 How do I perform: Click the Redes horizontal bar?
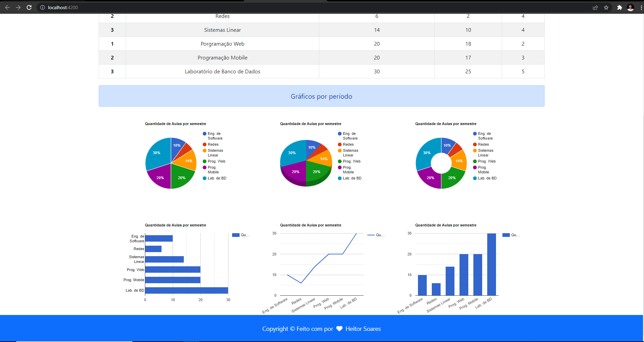click(x=153, y=249)
